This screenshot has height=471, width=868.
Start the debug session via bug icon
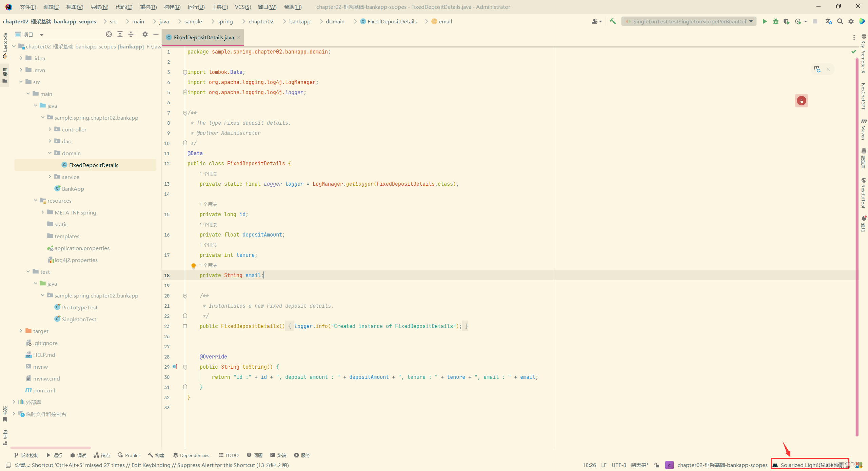[775, 21]
